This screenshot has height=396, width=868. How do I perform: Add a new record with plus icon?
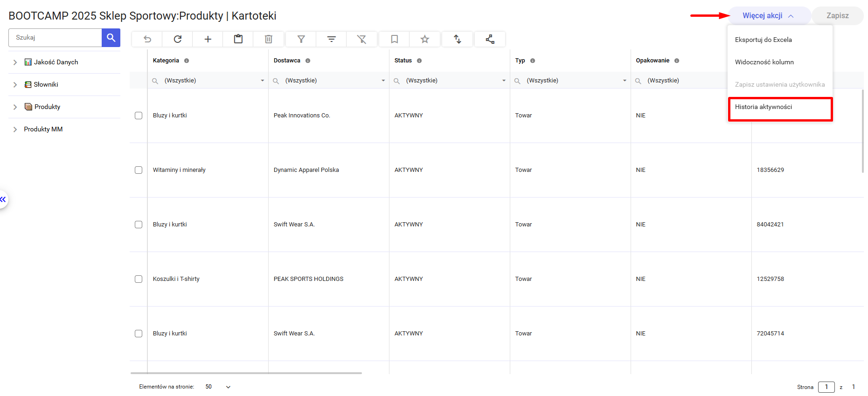[x=208, y=39]
